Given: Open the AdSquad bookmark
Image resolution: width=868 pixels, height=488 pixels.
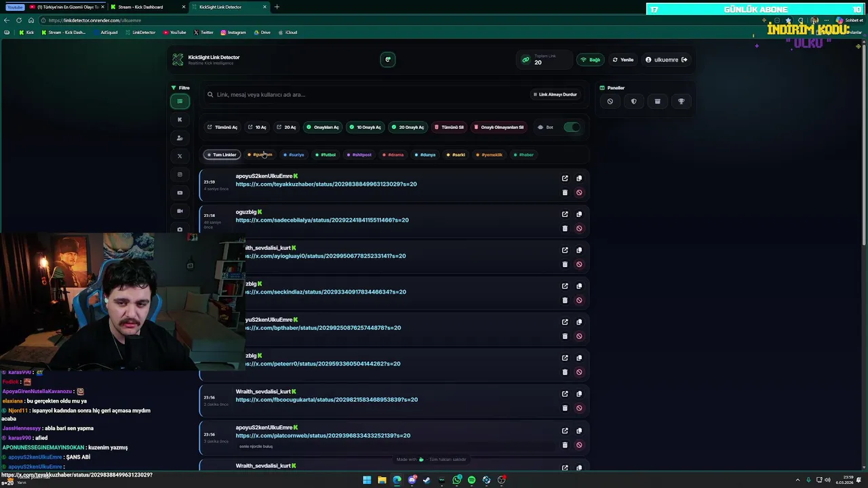Looking at the screenshot, I should [104, 32].
